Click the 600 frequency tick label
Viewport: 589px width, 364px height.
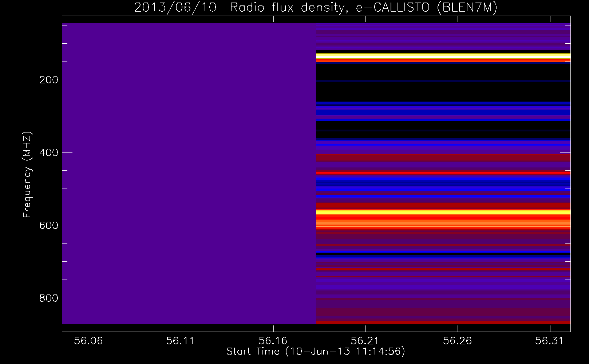coord(49,225)
